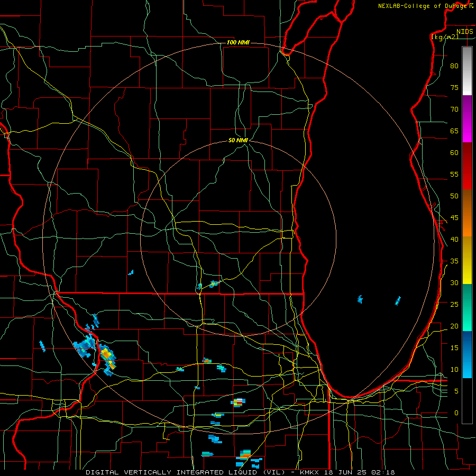Click the black bottom segment of the color scale
This screenshot has height=476, width=476.
click(x=467, y=401)
